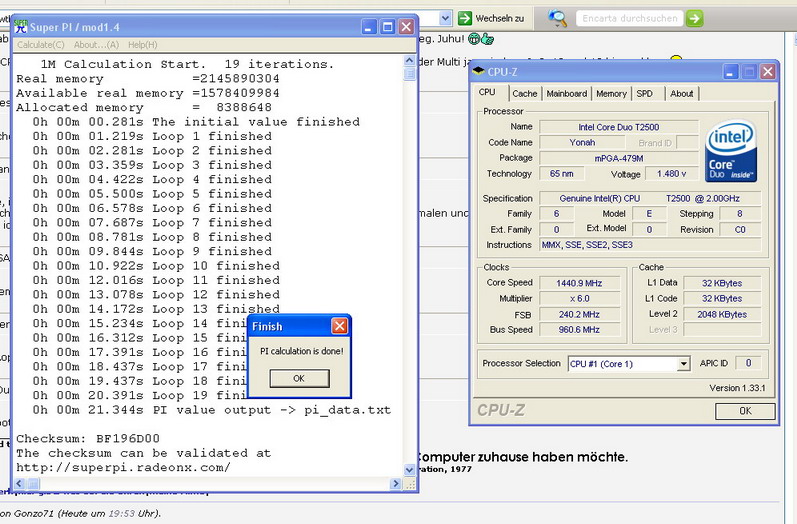Click the Package value mPGA-479M
The width and height of the screenshot is (797, 524).
pos(619,158)
